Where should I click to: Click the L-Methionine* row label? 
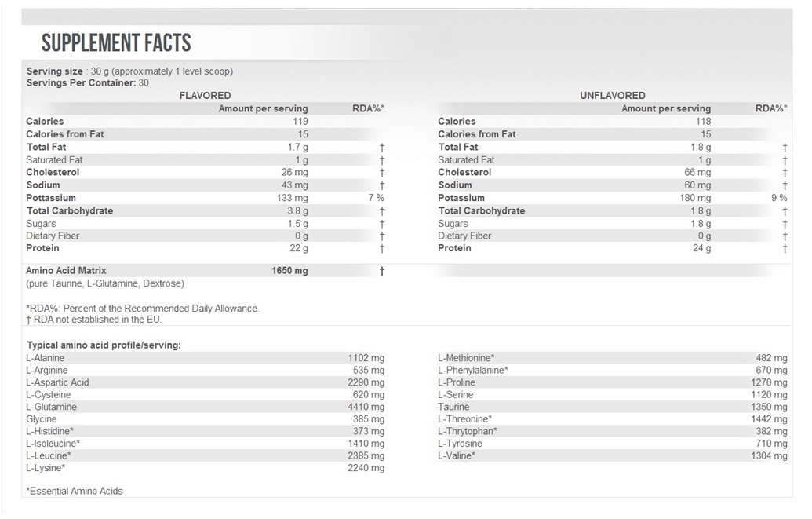466,358
